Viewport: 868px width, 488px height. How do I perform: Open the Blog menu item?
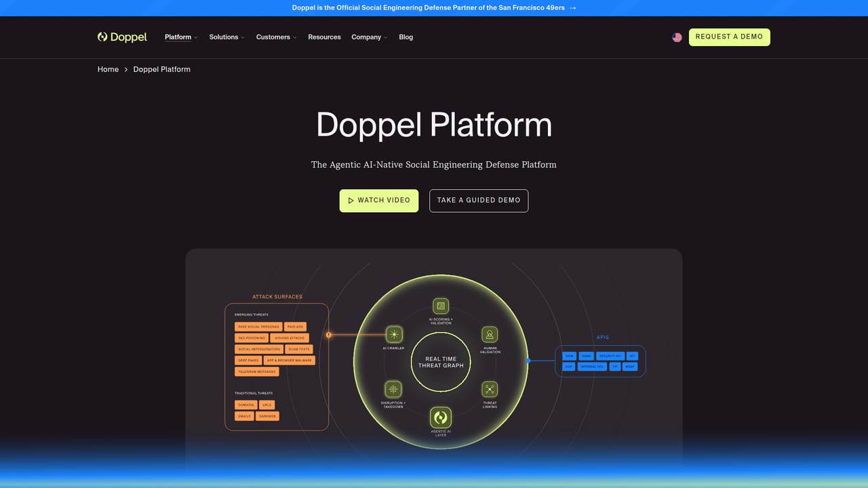tap(406, 37)
